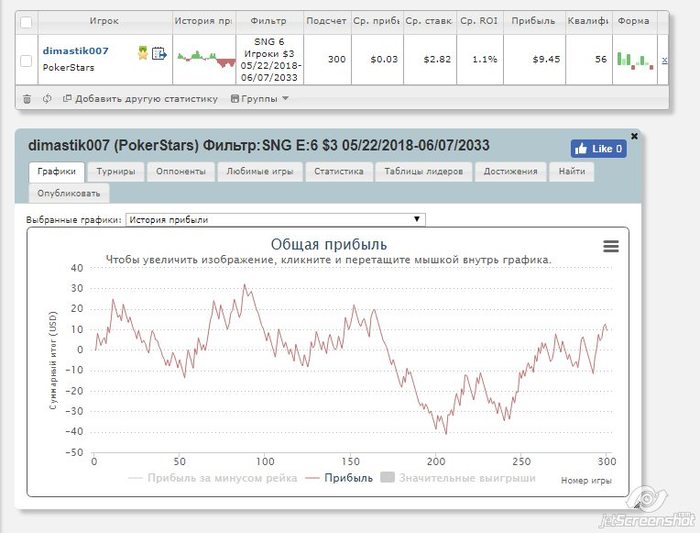Open the profit history mini sparkline
This screenshot has height=533, width=700.
[206, 59]
